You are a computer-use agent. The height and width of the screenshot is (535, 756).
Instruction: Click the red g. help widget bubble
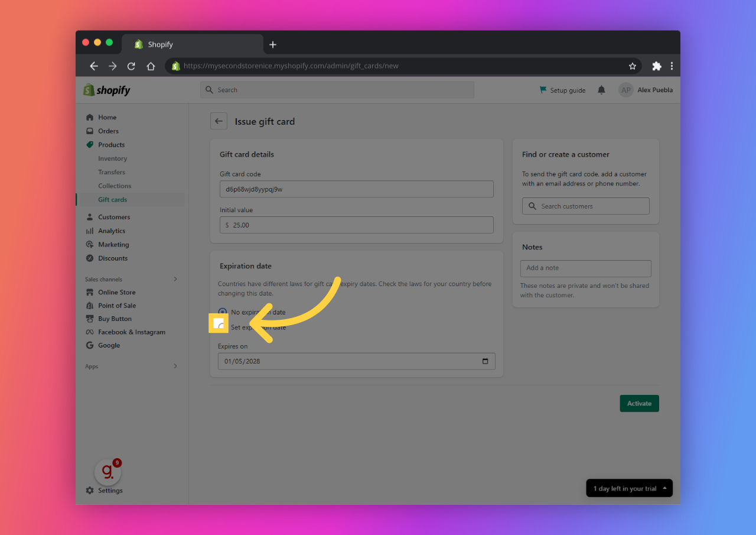pyautogui.click(x=107, y=471)
